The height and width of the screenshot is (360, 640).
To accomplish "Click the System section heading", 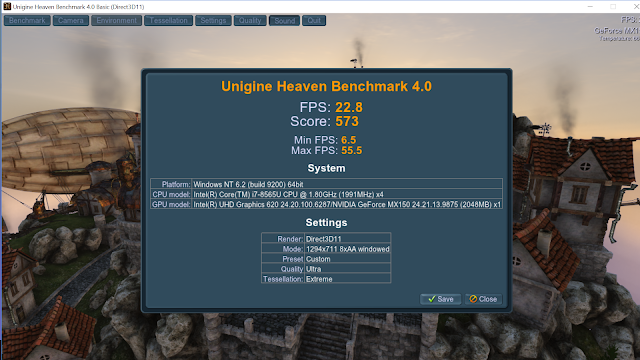I will pyautogui.click(x=327, y=168).
